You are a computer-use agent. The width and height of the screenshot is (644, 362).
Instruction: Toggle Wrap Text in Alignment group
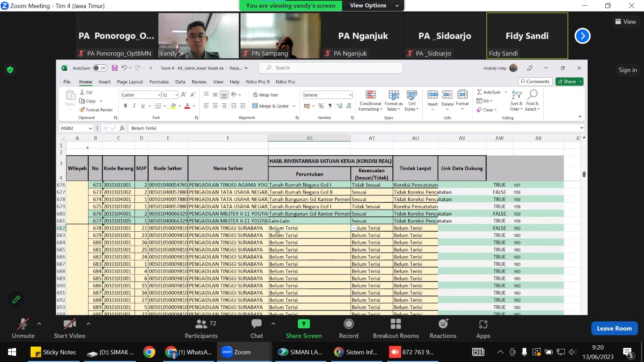pos(265,95)
